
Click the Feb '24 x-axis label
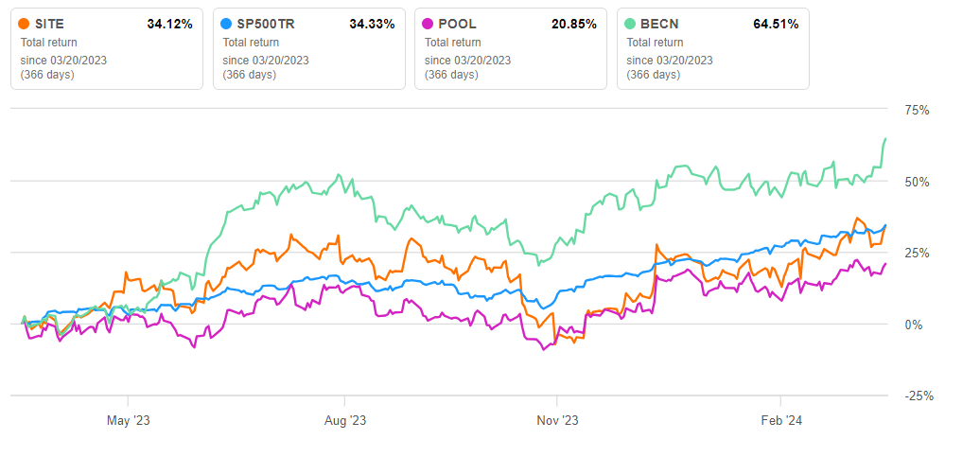click(779, 420)
